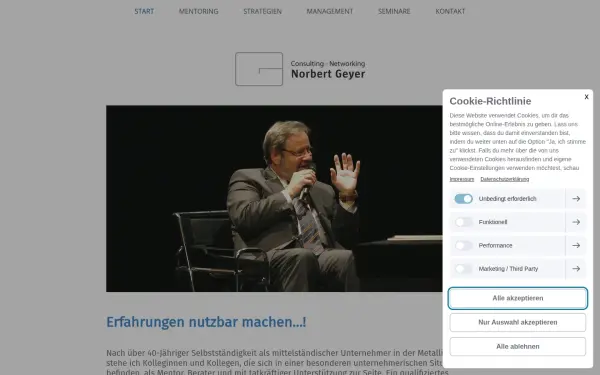
Task: Open the START menu item
Action: point(144,11)
